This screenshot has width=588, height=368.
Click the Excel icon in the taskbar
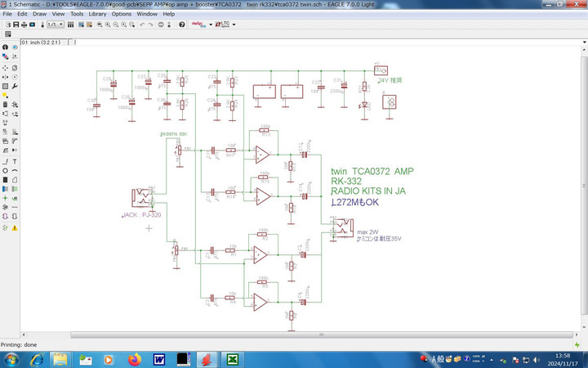pyautogui.click(x=232, y=359)
